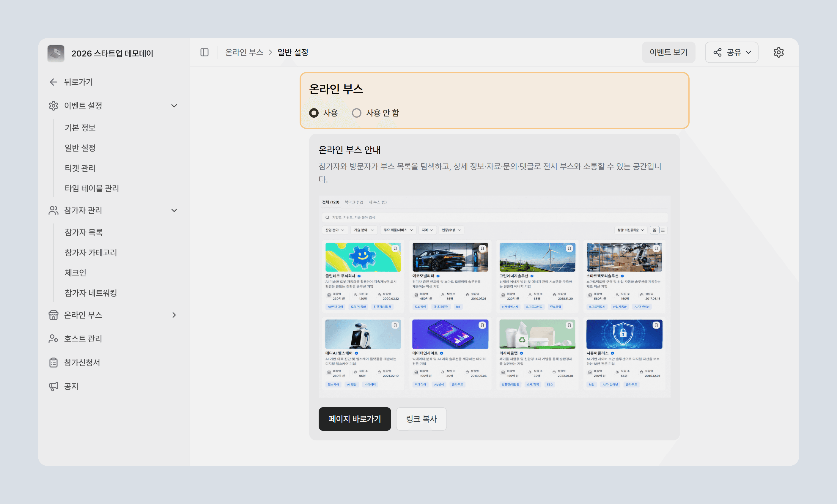Expand the 온라인 부스 sidebar chevron
837x504 pixels.
tap(174, 315)
